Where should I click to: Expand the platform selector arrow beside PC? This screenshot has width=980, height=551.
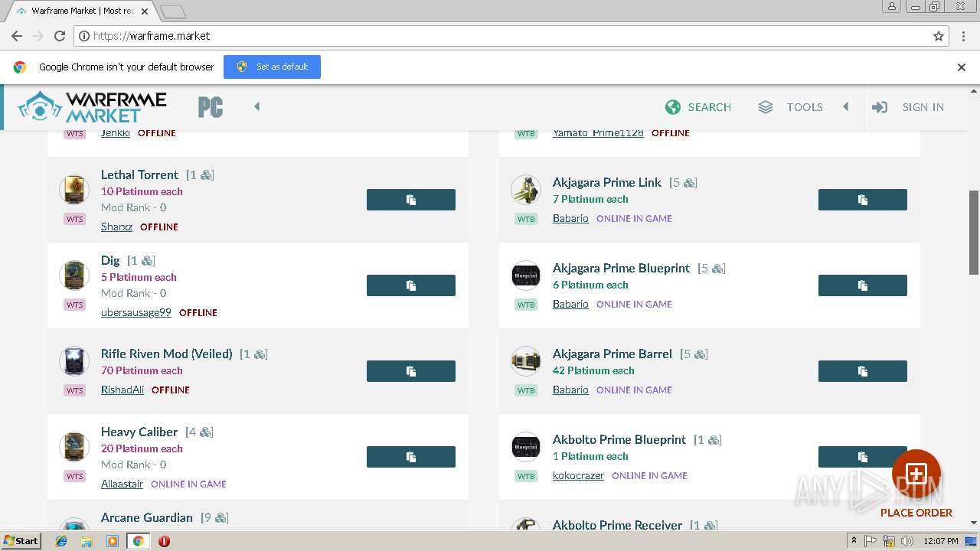(257, 106)
